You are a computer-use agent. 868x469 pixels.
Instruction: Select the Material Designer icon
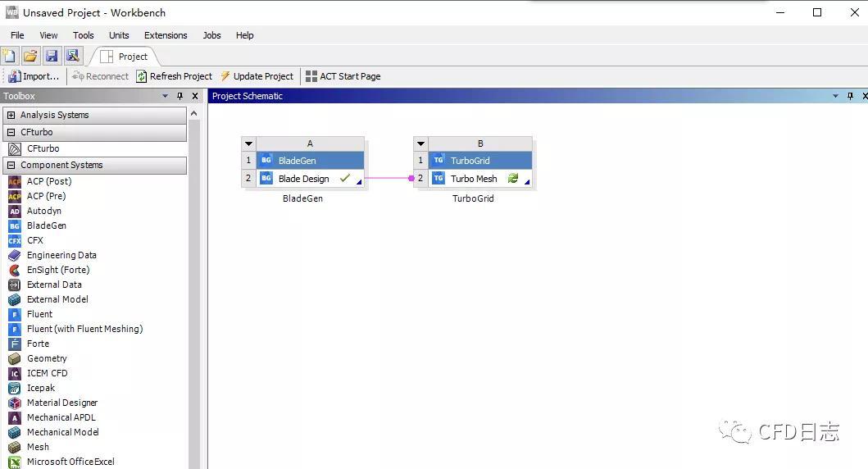point(15,403)
